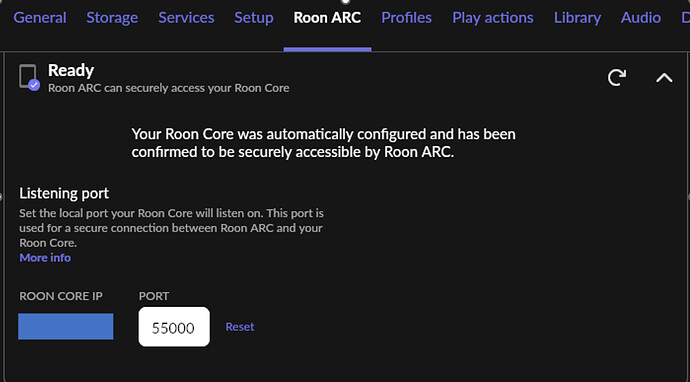
Task: Click the PORT field label
Action: tap(154, 296)
